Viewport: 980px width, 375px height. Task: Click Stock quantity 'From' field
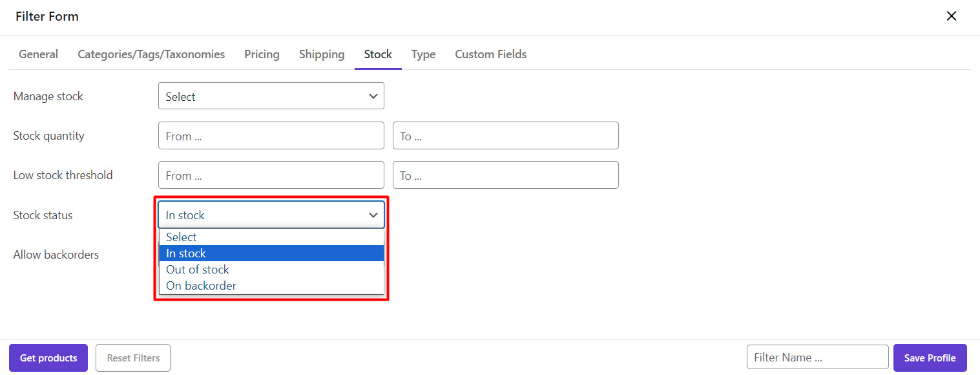[x=271, y=136]
